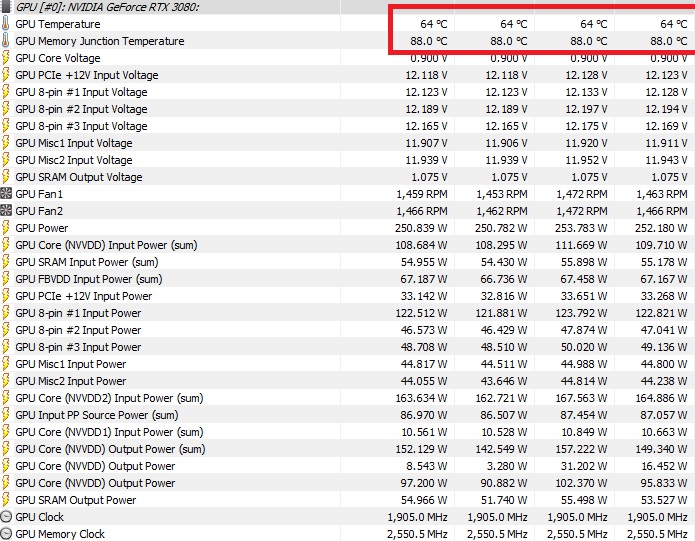This screenshot has height=541, width=695.
Task: Click the 86.970 W PP Source power value
Action: point(424,415)
